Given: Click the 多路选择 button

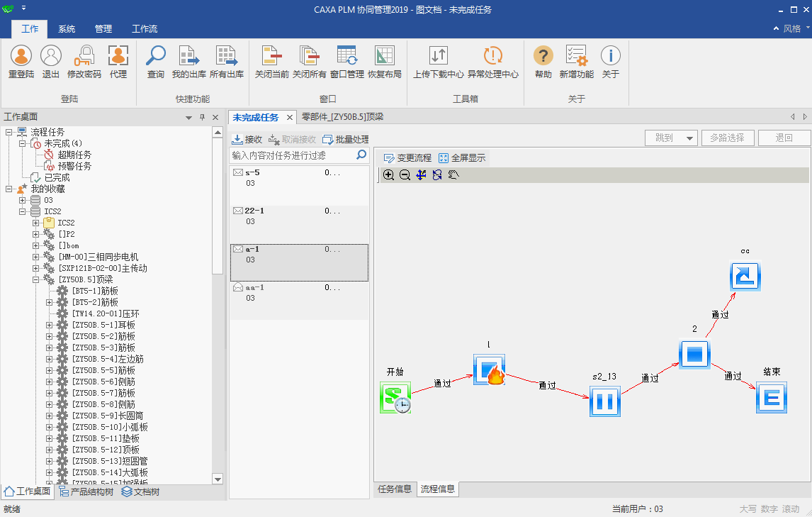Looking at the screenshot, I should [728, 138].
